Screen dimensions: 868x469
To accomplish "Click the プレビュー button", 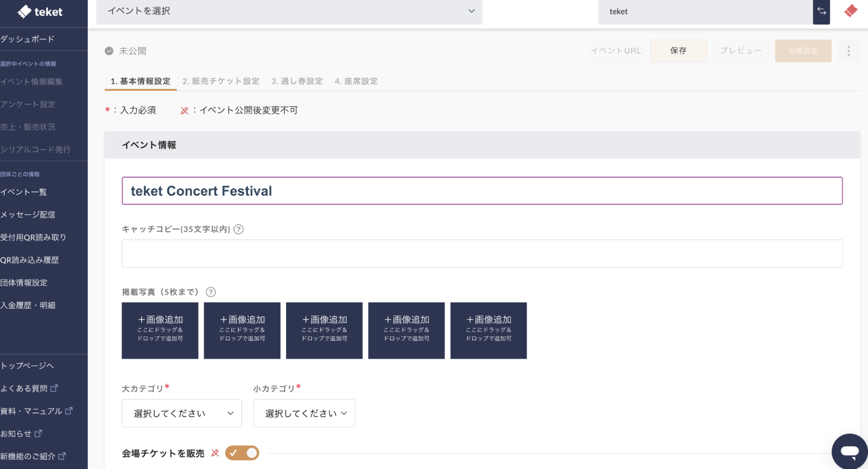I will click(x=741, y=51).
